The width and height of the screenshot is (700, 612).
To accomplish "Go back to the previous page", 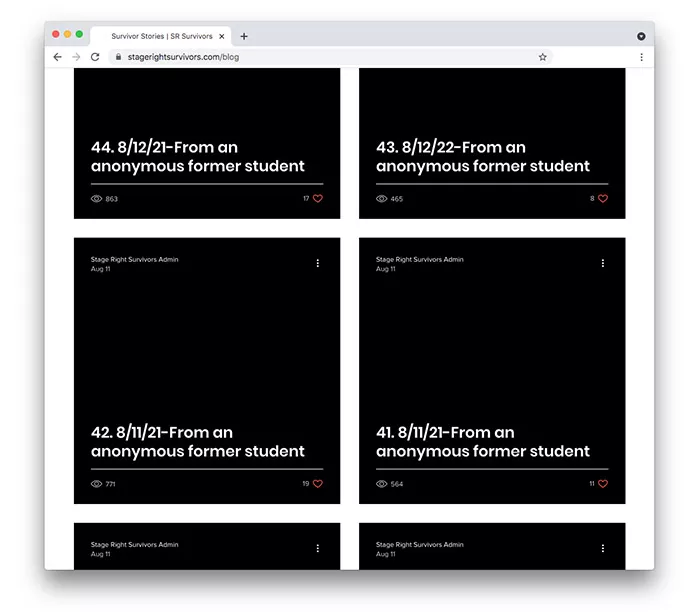I will click(x=57, y=57).
